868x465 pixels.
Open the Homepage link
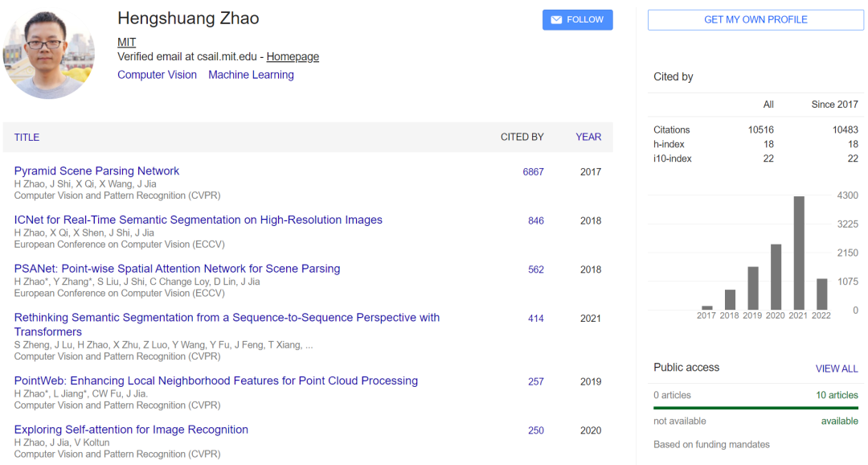coord(293,56)
